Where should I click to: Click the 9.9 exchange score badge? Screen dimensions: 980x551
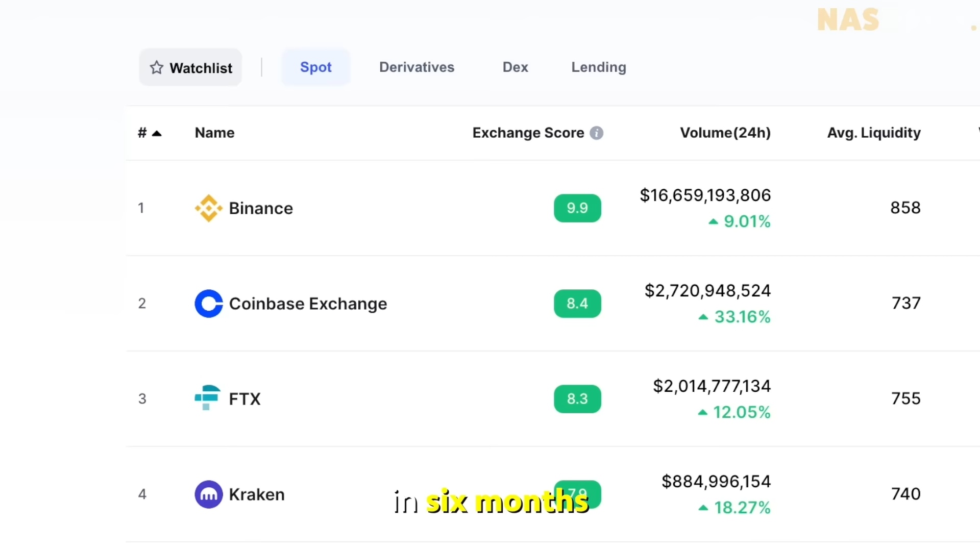coord(577,208)
